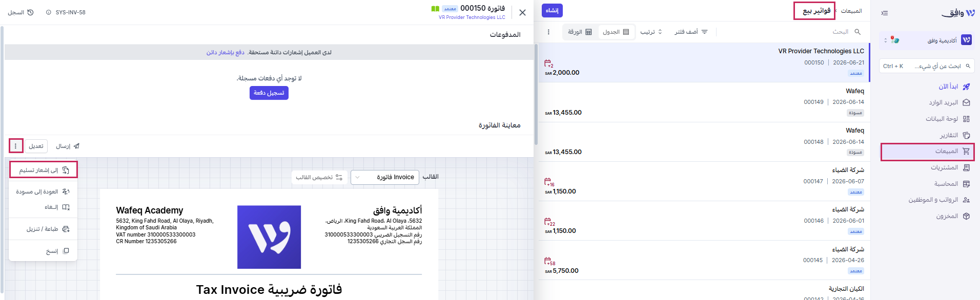Open Wafeq invoice 000149 row

pos(704,102)
